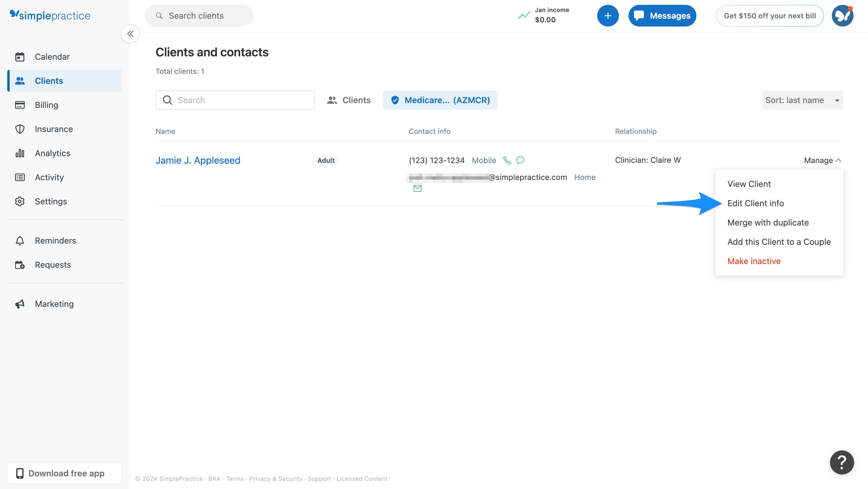Call Jamie using the green phone icon
868x489 pixels.
pos(507,160)
